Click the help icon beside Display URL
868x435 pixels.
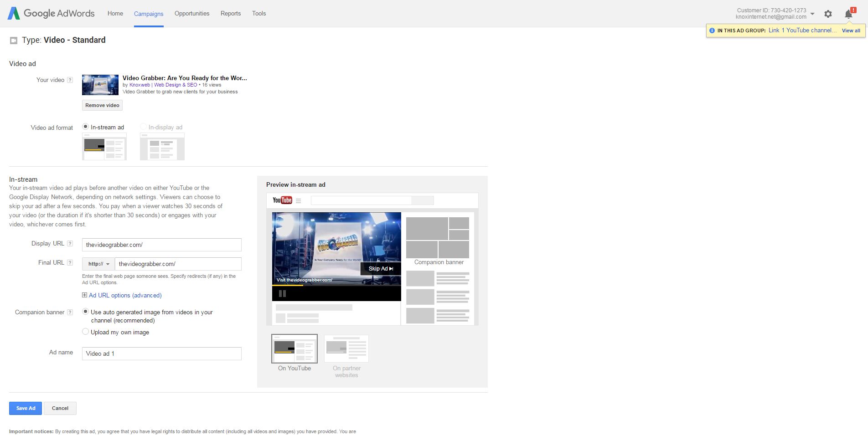70,244
